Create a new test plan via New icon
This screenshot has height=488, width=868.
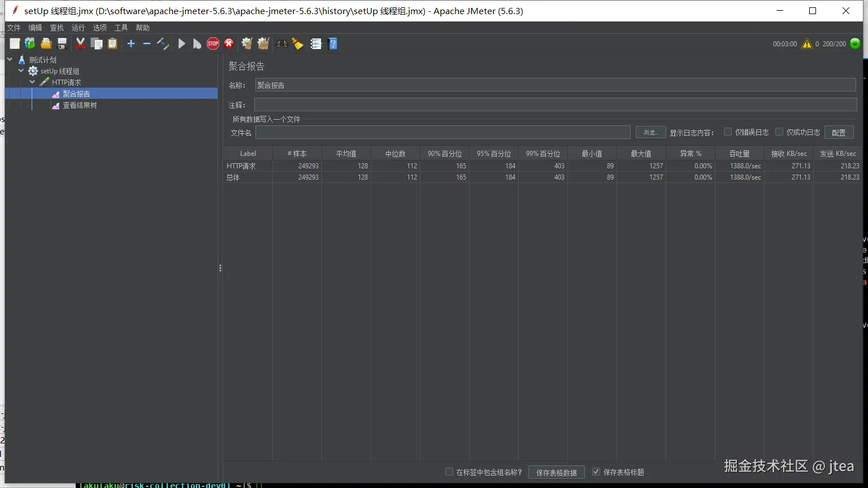pos(15,43)
